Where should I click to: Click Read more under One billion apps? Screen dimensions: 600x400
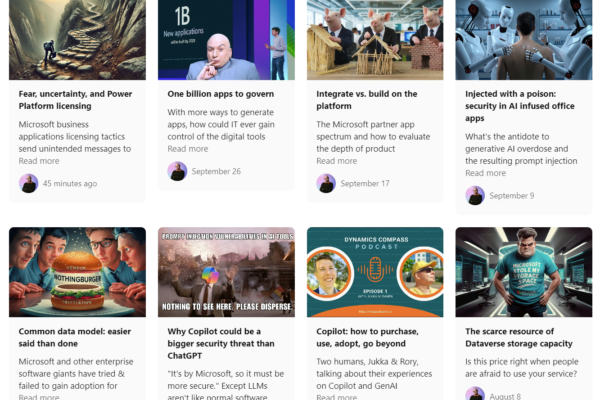[x=188, y=149]
